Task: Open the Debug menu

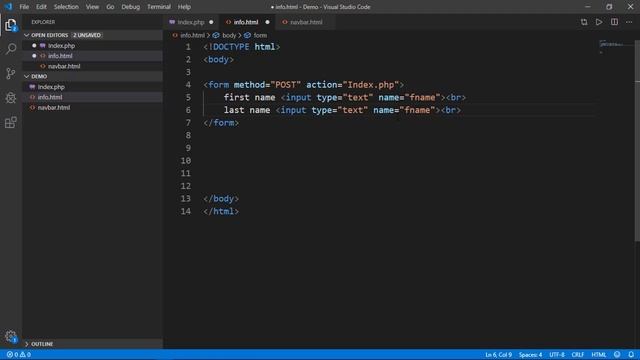Action: (x=131, y=7)
